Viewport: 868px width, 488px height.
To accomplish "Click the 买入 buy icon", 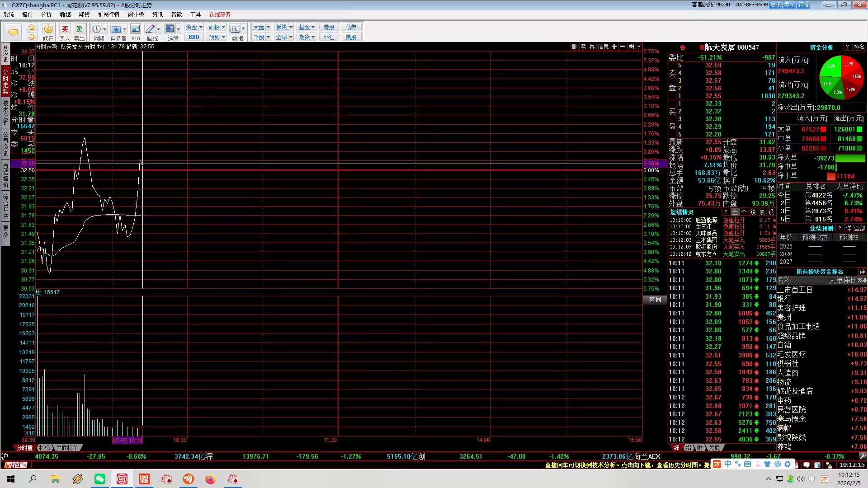I will tap(65, 30).
